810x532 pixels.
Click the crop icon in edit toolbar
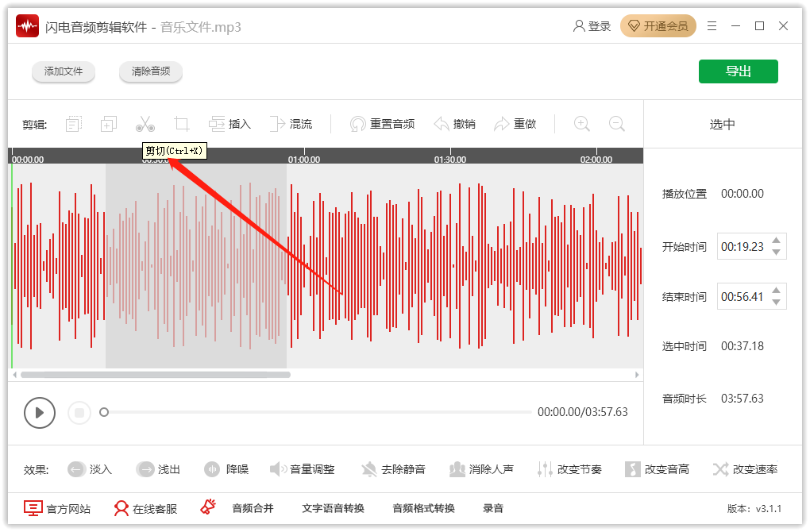pyautogui.click(x=181, y=124)
